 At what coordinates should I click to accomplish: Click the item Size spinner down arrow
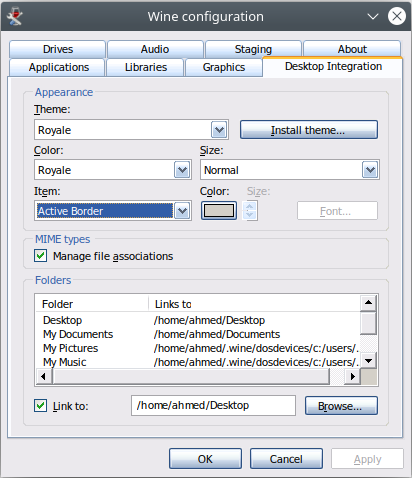250,215
